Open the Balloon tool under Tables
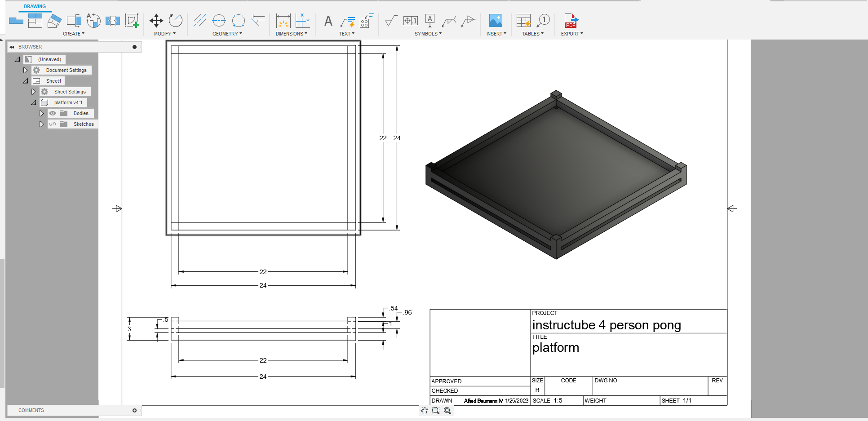The height and width of the screenshot is (421, 868). 544,20
